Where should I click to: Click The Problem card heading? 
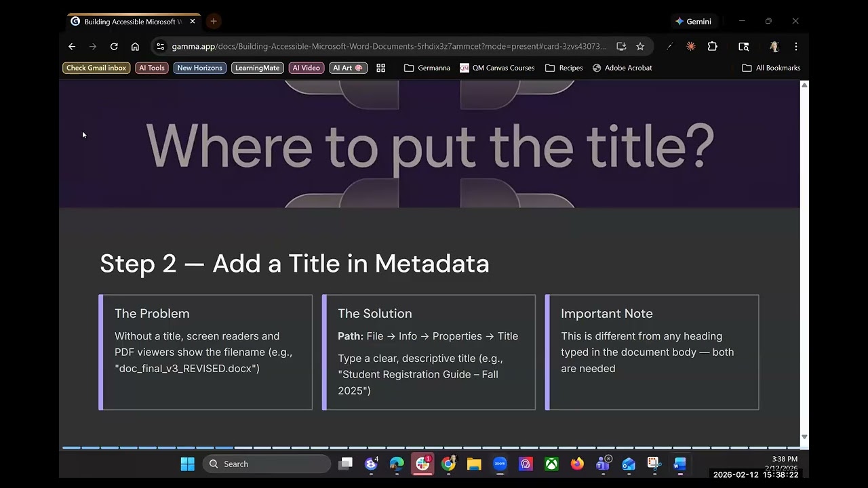click(x=152, y=314)
